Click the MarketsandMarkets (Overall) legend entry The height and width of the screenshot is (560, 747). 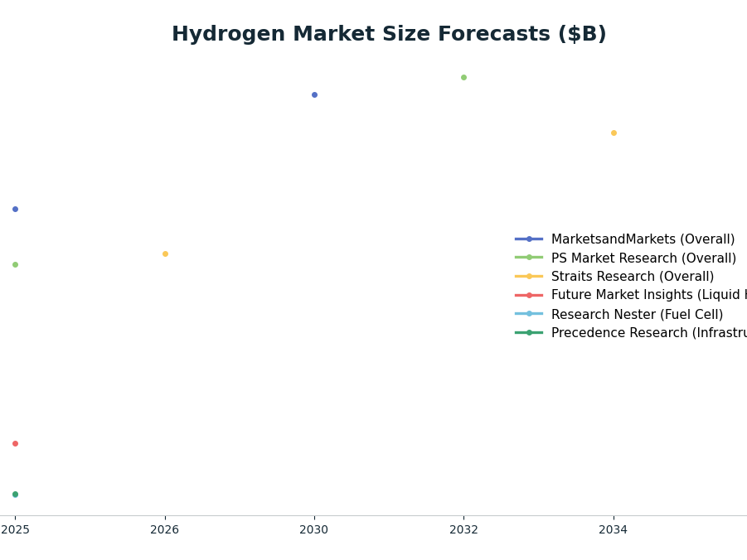[625, 239]
